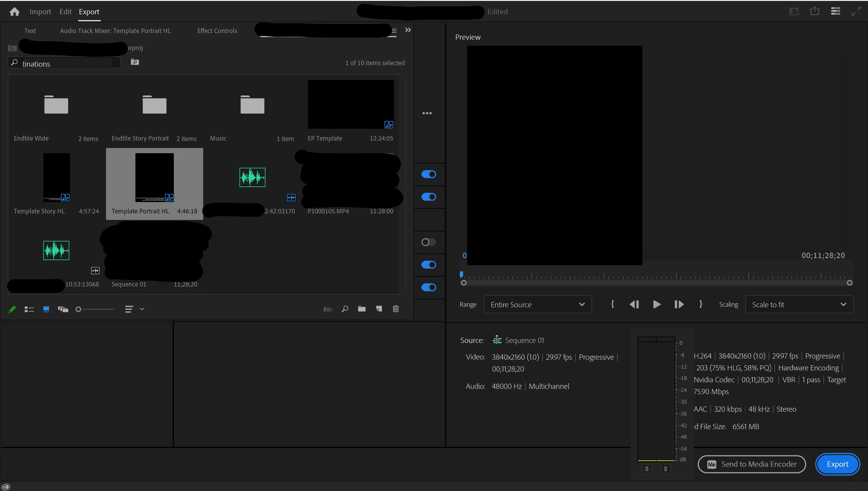Switch to the Import tab
The image size is (868, 491).
(x=40, y=12)
